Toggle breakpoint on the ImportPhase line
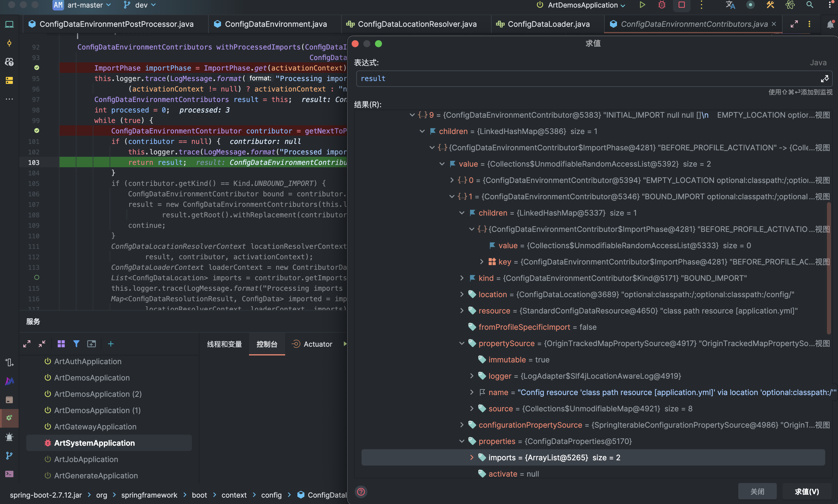The height and width of the screenshot is (504, 838). coord(37,68)
